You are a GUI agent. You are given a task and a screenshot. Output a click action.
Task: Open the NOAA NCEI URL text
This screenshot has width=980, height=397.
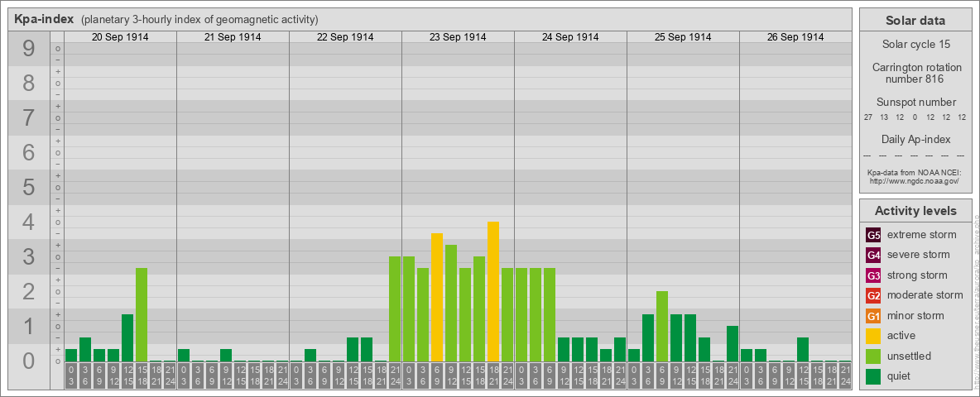click(915, 180)
